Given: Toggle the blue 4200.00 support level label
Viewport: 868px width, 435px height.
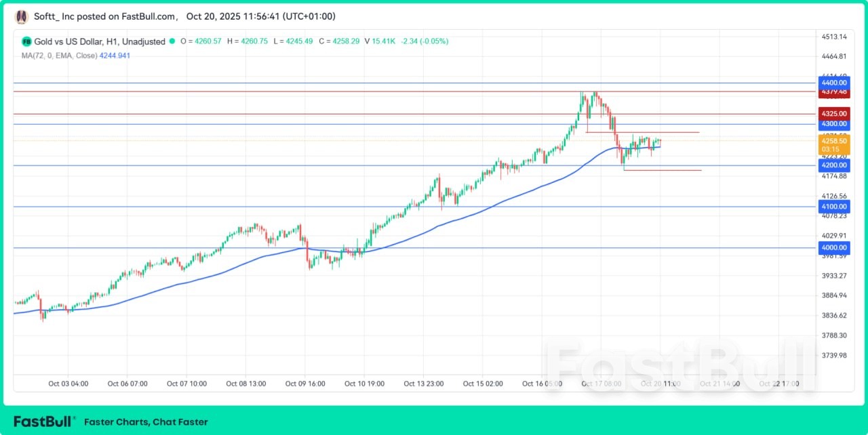Looking at the screenshot, I should tap(833, 165).
